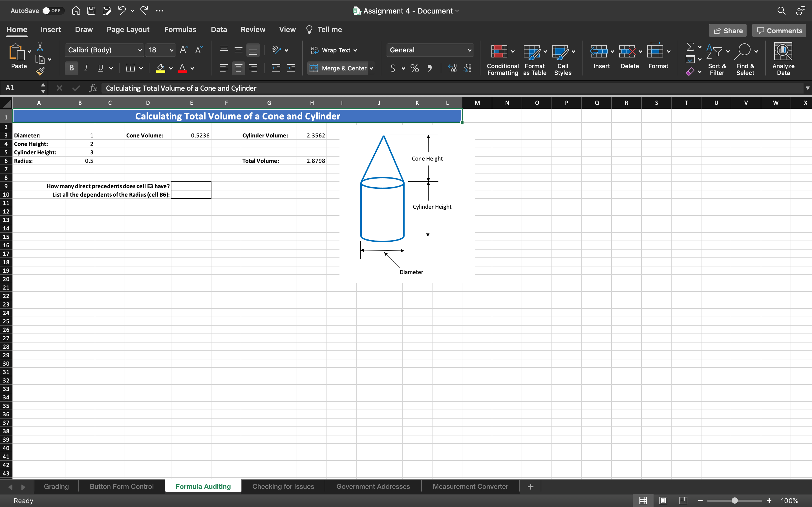Click the Cut scissors icon
Viewport: 812px width, 507px height.
(x=40, y=47)
